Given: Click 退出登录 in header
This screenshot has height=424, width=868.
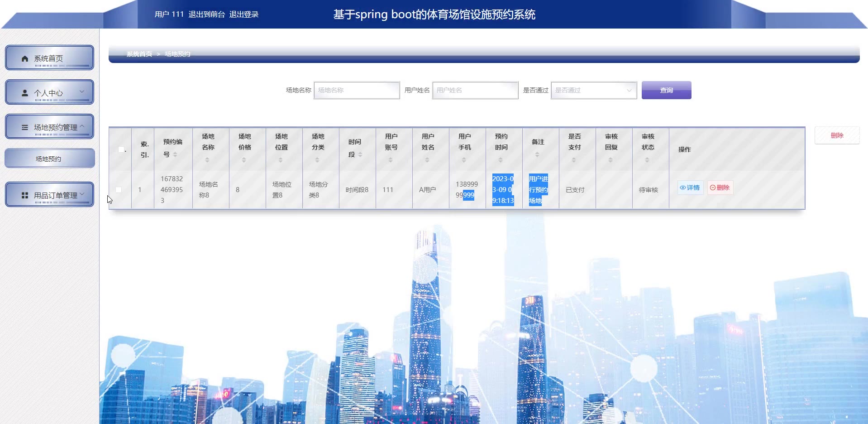Looking at the screenshot, I should pyautogui.click(x=244, y=14).
